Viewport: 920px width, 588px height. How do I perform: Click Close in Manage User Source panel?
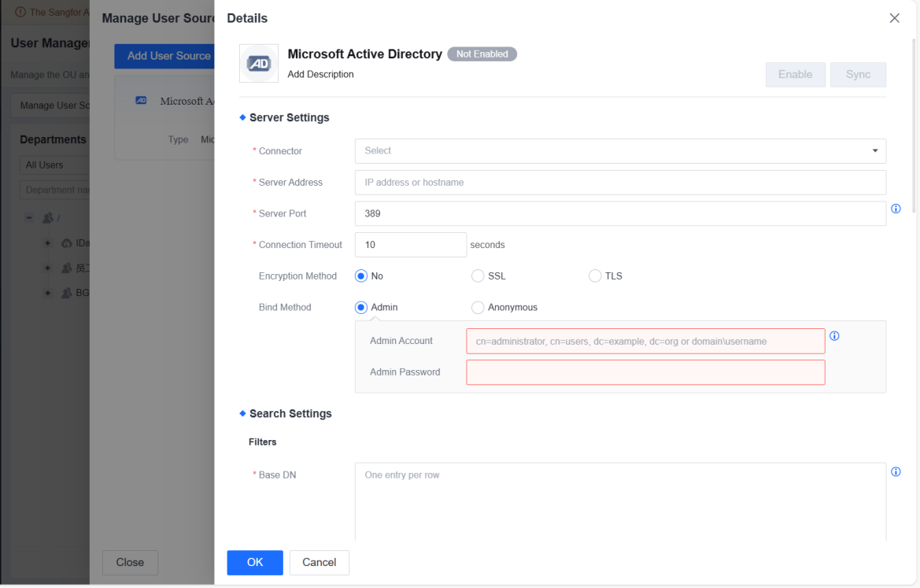click(x=130, y=562)
